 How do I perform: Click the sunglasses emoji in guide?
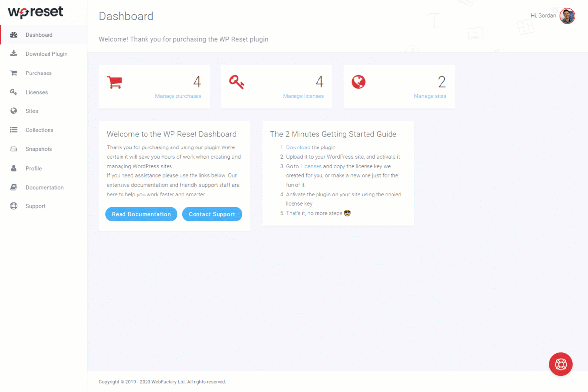pyautogui.click(x=347, y=213)
